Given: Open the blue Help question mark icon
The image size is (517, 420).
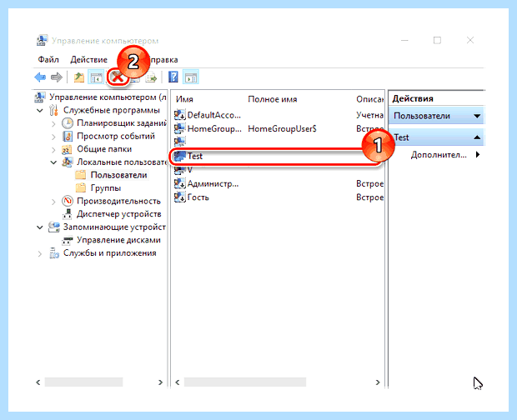Looking at the screenshot, I should 173,77.
